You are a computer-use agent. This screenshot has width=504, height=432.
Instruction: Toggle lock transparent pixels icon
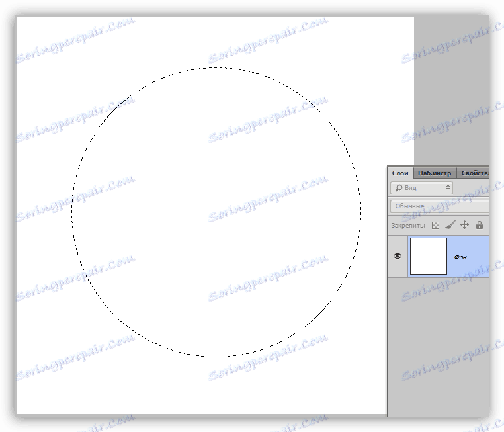(435, 225)
